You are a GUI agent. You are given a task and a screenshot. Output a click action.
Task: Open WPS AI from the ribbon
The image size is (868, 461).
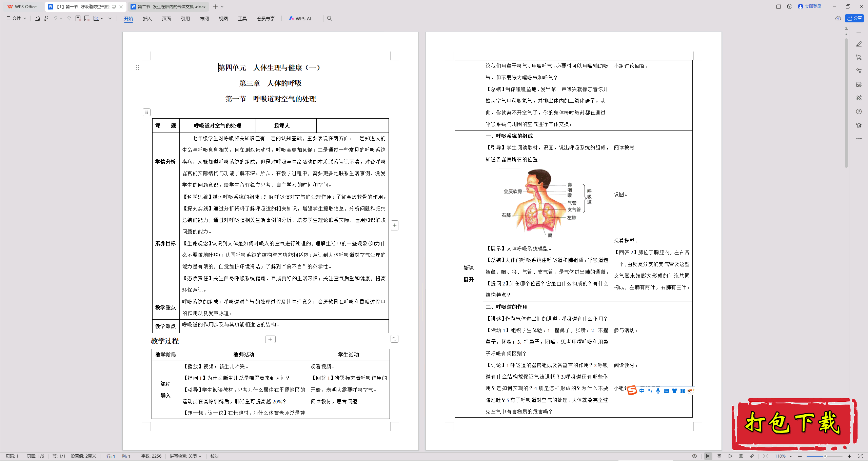click(x=300, y=19)
